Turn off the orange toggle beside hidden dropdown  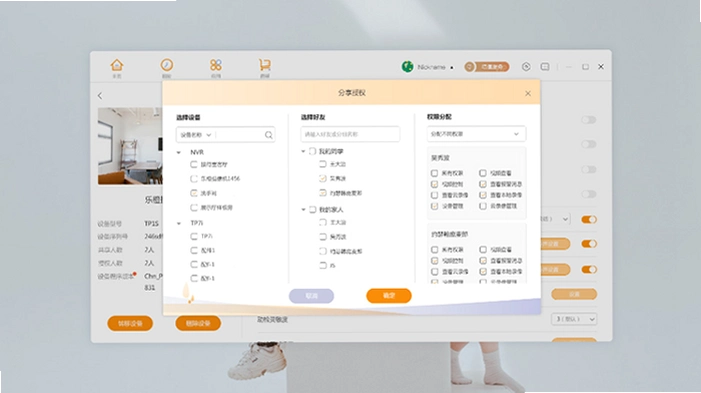pos(589,220)
